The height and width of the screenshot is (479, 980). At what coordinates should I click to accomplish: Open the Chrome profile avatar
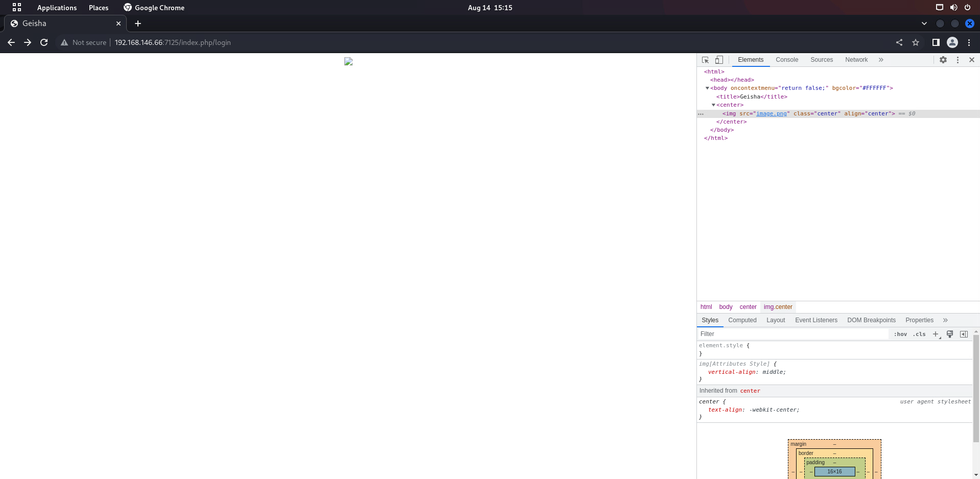coord(952,42)
